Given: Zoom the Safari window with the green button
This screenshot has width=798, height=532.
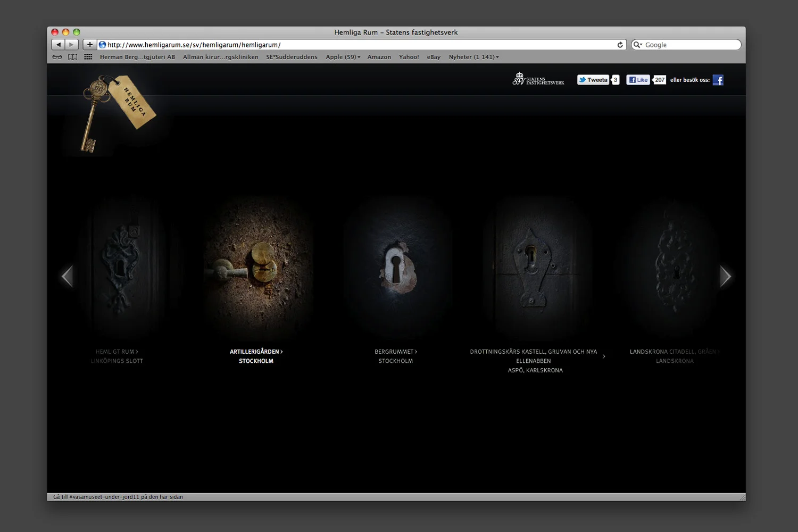Looking at the screenshot, I should point(77,32).
